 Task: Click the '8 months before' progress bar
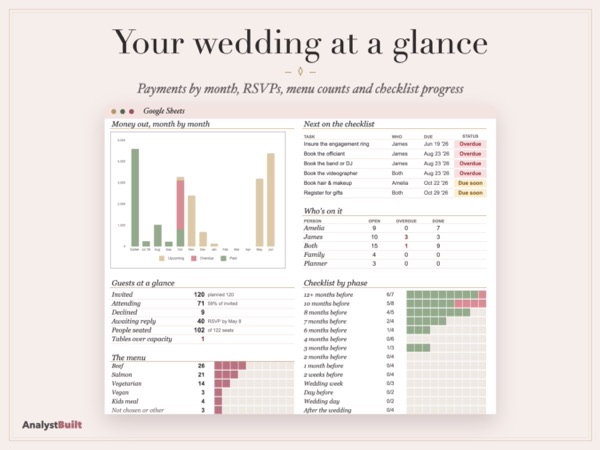coord(446,312)
